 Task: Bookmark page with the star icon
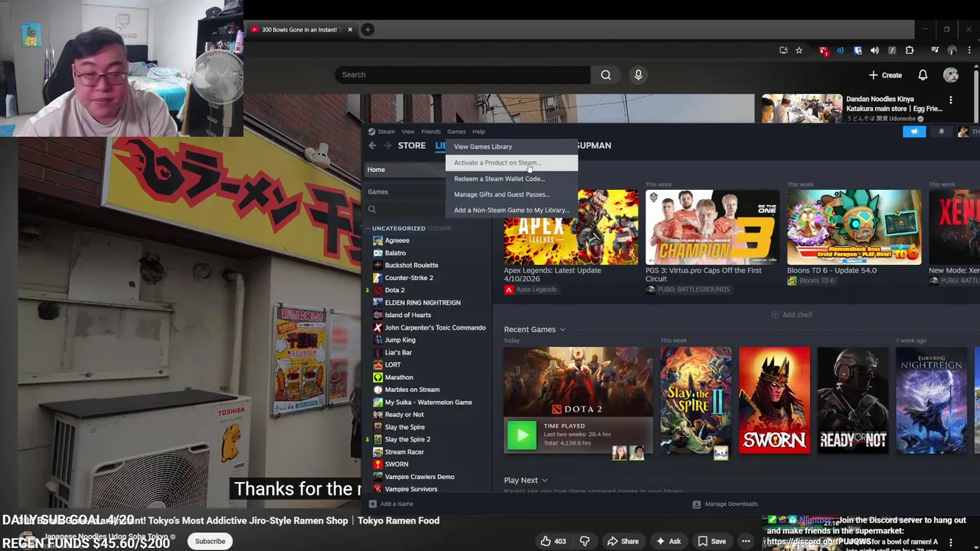(x=799, y=51)
